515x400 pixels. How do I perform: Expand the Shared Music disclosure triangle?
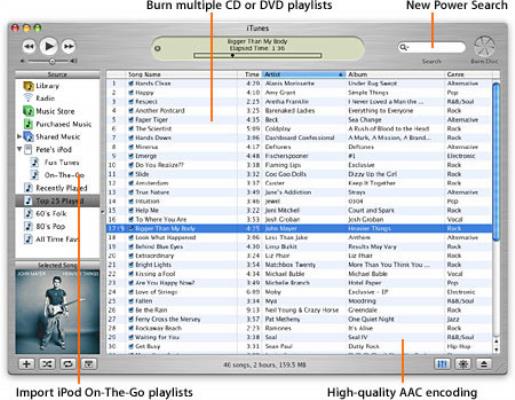[19, 136]
